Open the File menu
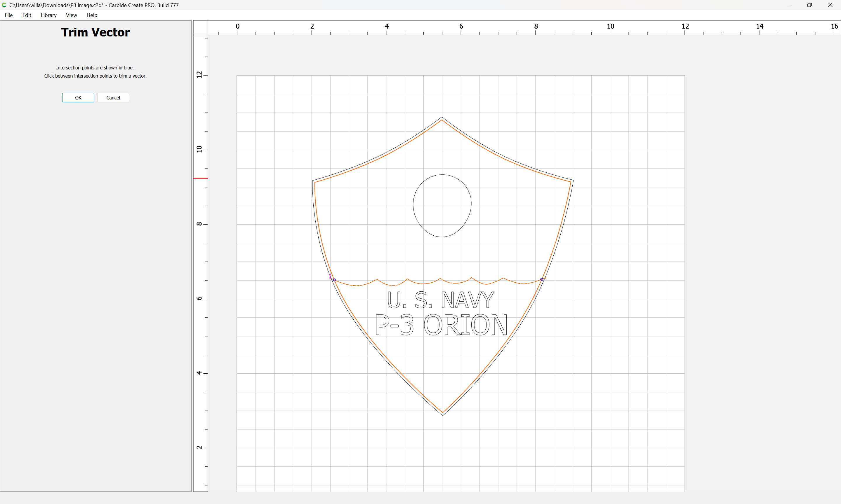The image size is (841, 504). (8, 15)
